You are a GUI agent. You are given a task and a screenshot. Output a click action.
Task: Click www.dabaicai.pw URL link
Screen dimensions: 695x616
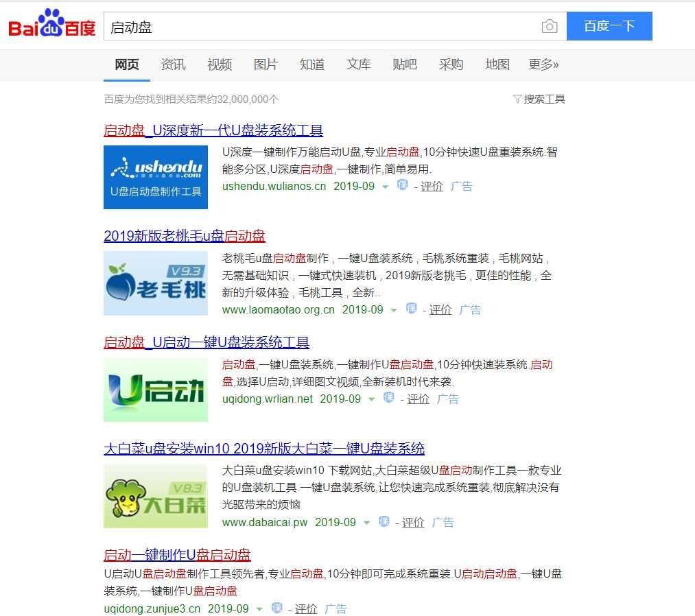[x=265, y=522]
